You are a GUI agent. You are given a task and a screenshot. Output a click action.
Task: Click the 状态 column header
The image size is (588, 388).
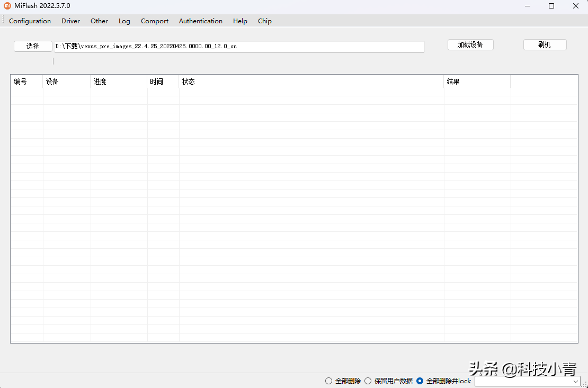[x=188, y=82]
